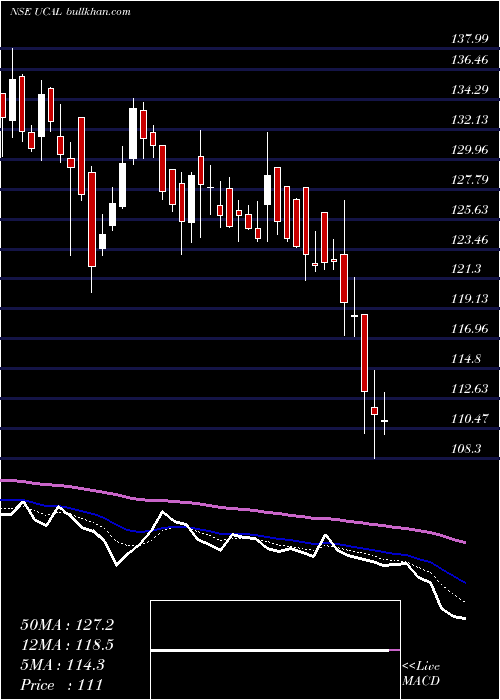The image size is (500, 700).
Task: Click the 112.63 price axis label
Action: pyautogui.click(x=470, y=388)
